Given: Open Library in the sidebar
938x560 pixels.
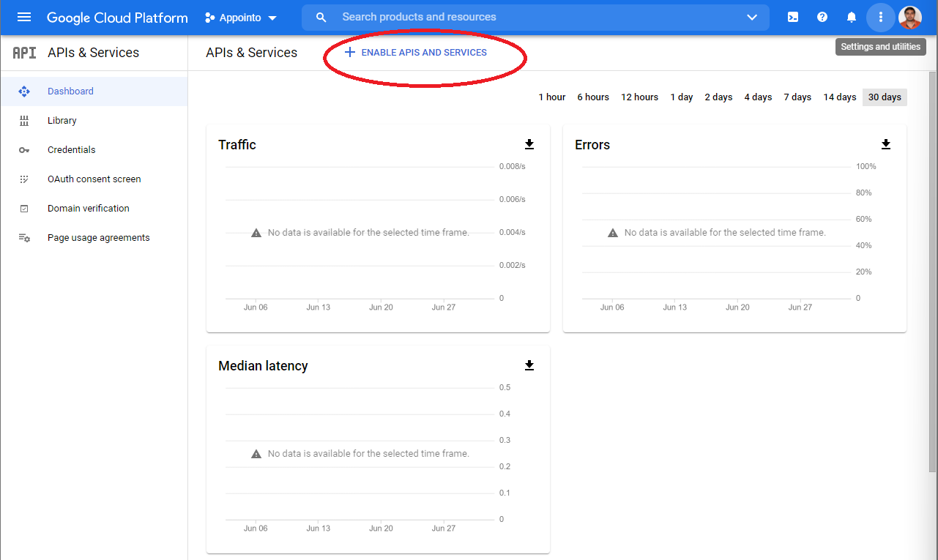Looking at the screenshot, I should pos(94,121).
